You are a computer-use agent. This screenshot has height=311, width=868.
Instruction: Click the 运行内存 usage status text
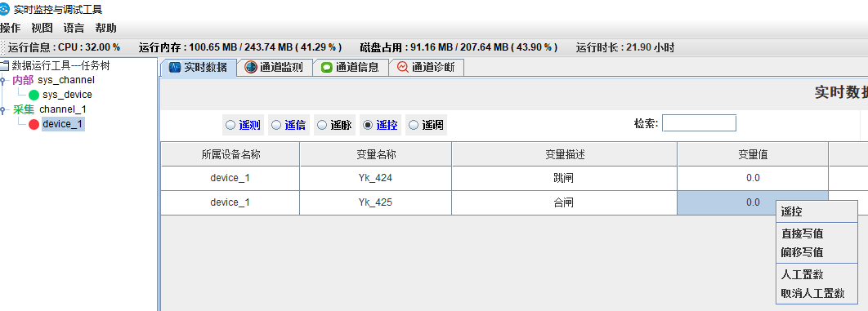(240, 47)
